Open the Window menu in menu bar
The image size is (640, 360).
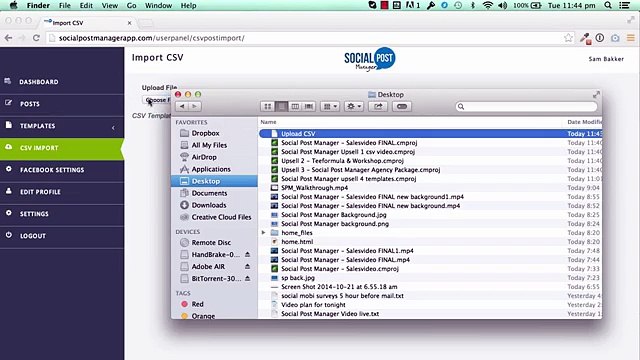coord(158,5)
